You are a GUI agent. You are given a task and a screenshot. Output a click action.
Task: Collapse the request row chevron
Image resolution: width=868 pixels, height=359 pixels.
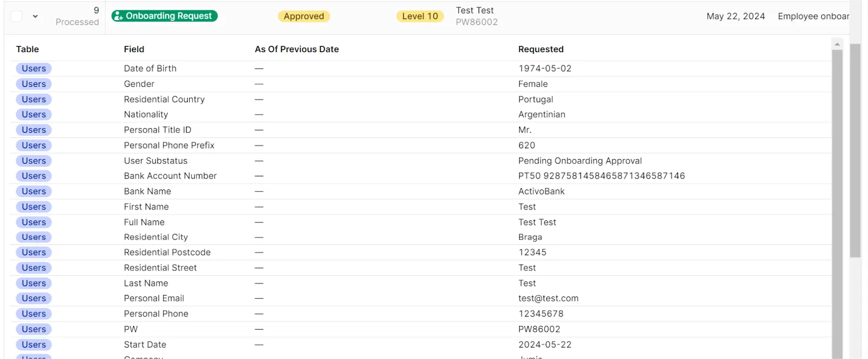(x=35, y=16)
